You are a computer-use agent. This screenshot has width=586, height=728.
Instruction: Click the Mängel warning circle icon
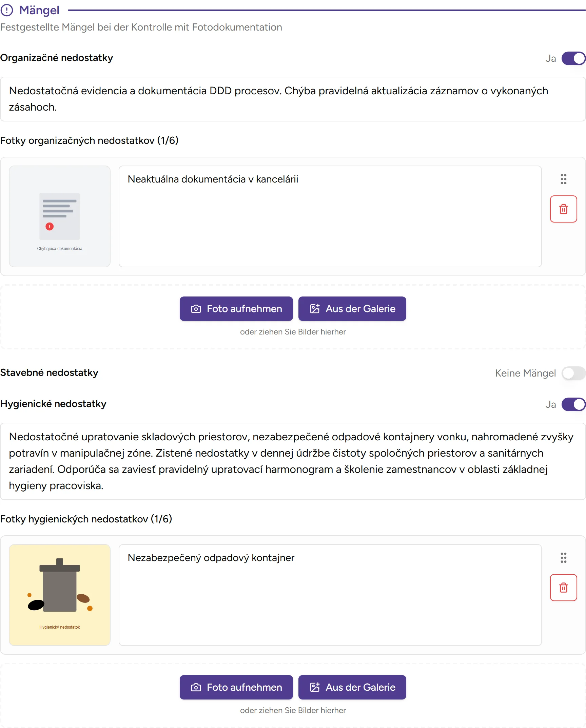click(x=7, y=10)
